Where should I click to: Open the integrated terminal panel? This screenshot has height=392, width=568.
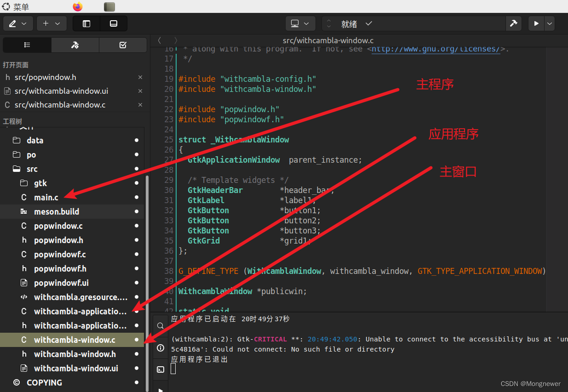(160, 369)
